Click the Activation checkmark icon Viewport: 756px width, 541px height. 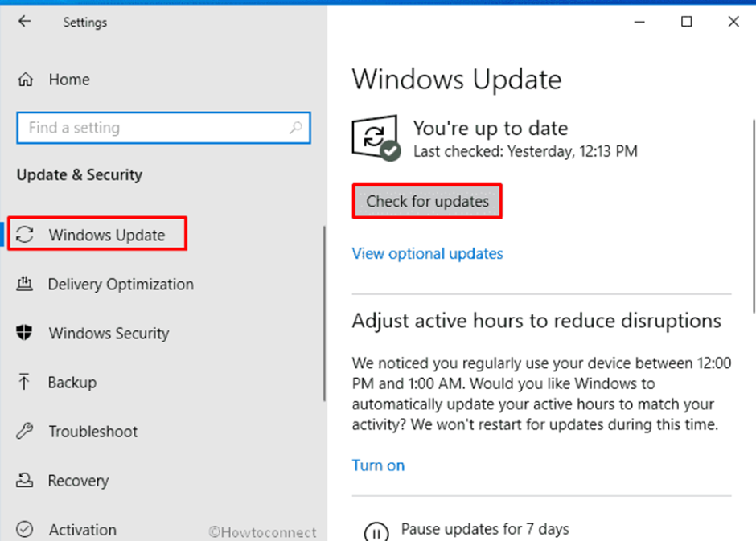tap(25, 529)
